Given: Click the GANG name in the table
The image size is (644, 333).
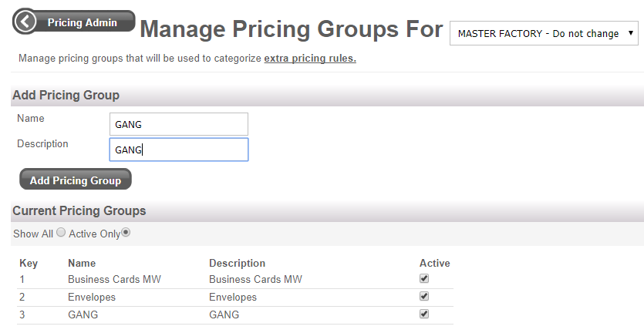Looking at the screenshot, I should pos(83,314).
